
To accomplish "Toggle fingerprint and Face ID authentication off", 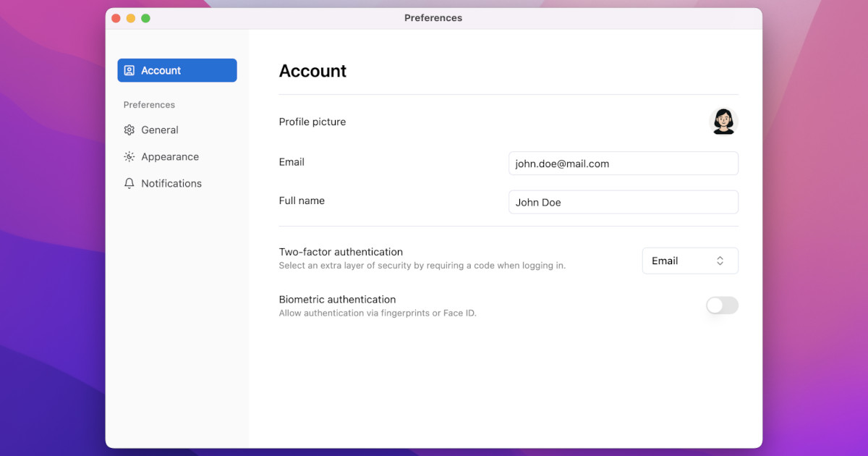I will [x=722, y=305].
